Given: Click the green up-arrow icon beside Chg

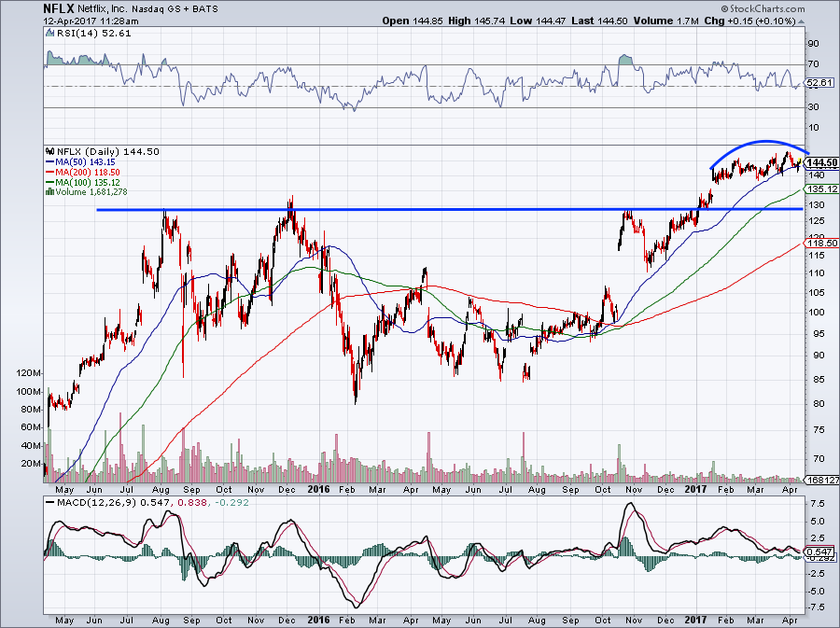Looking at the screenshot, I should 802,21.
